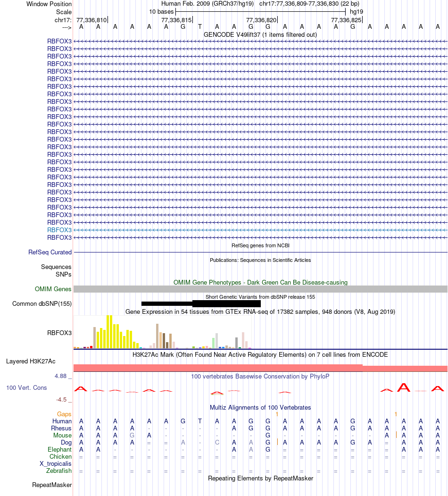Click position marker 77,336,815
Image resolution: width=448 pixels, height=496 pixels.
pos(176,20)
